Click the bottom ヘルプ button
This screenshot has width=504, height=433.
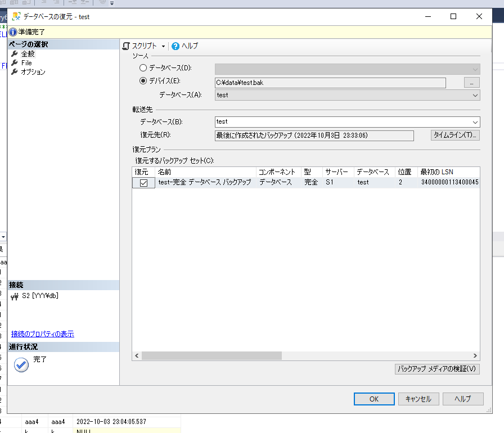(x=463, y=399)
